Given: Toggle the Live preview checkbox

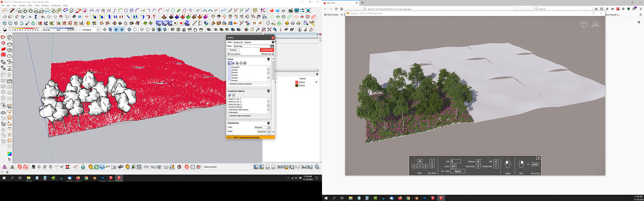Looking at the screenshot, I should tap(228, 54).
